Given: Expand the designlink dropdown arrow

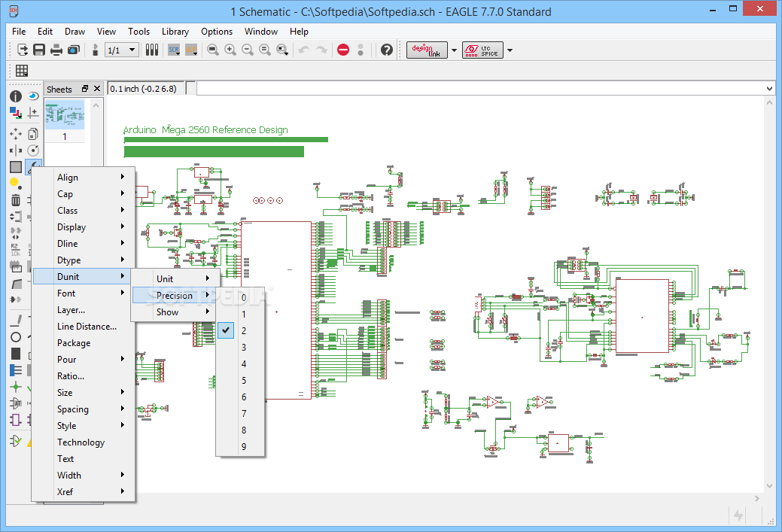Looking at the screenshot, I should [x=454, y=50].
